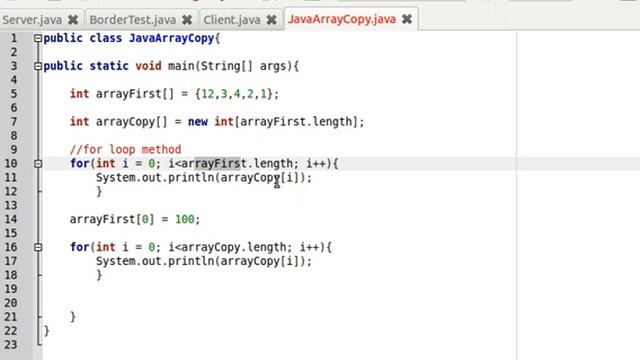640x360 pixels.
Task: Click the array values {12,3,4,2,1}
Action: point(234,94)
